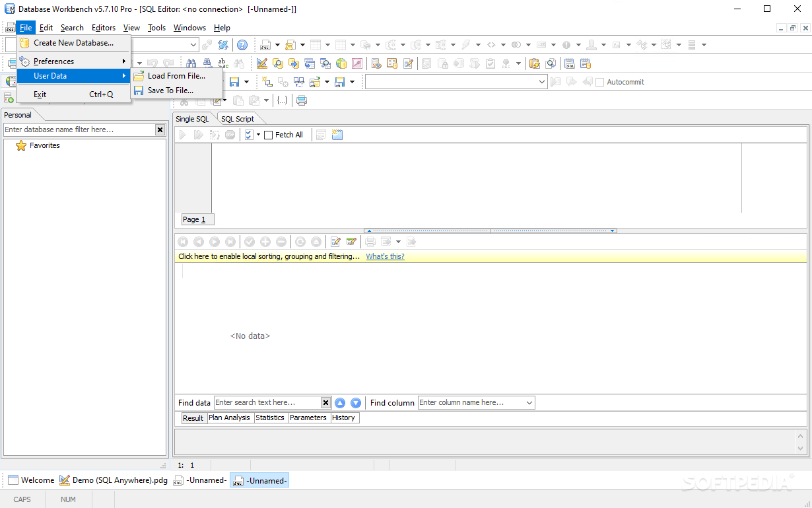The height and width of the screenshot is (508, 812).
Task: Expand the New SQL Editor dropdown arrow
Action: pyautogui.click(x=277, y=45)
